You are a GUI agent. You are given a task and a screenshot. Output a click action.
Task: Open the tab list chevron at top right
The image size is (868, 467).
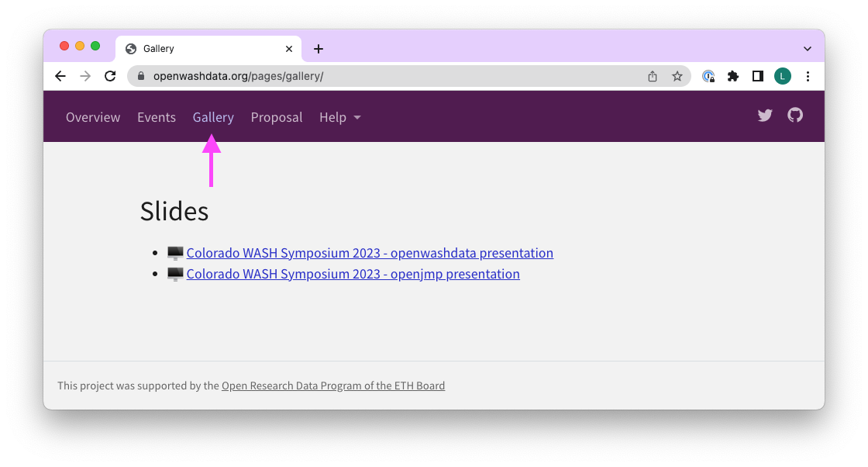coord(807,47)
